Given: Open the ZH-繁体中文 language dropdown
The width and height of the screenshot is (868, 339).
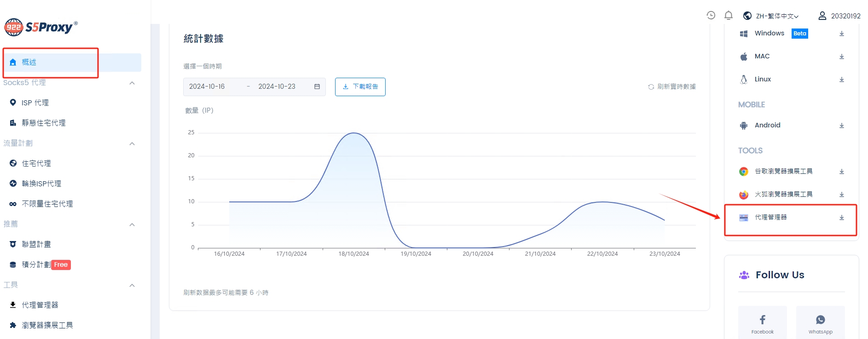Looking at the screenshot, I should [x=771, y=16].
